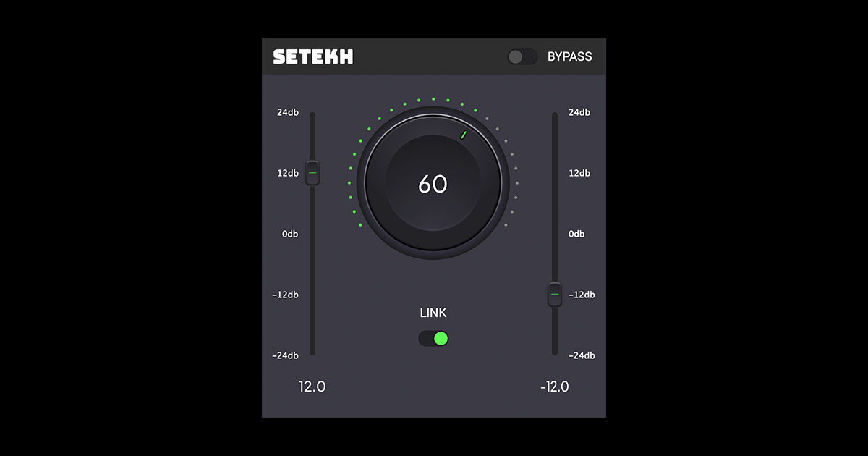
Task: Click the 24db label on the right scale
Action: click(578, 112)
